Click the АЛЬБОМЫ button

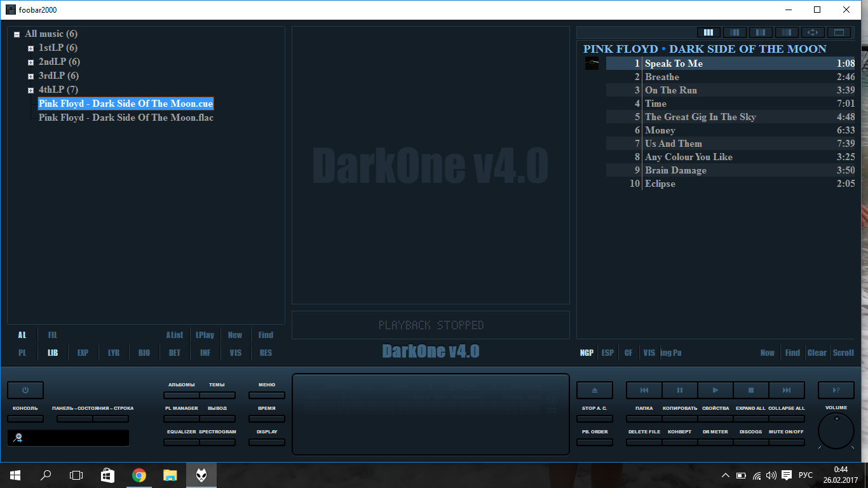(x=182, y=395)
